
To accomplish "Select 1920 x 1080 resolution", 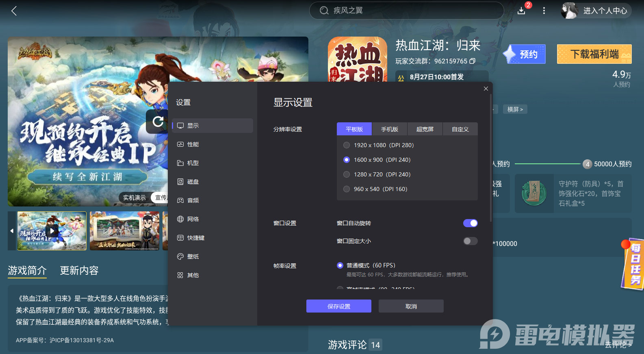I will (x=347, y=145).
